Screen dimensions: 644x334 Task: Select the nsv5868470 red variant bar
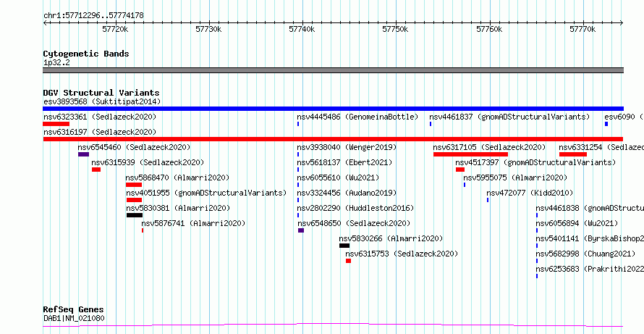click(134, 185)
